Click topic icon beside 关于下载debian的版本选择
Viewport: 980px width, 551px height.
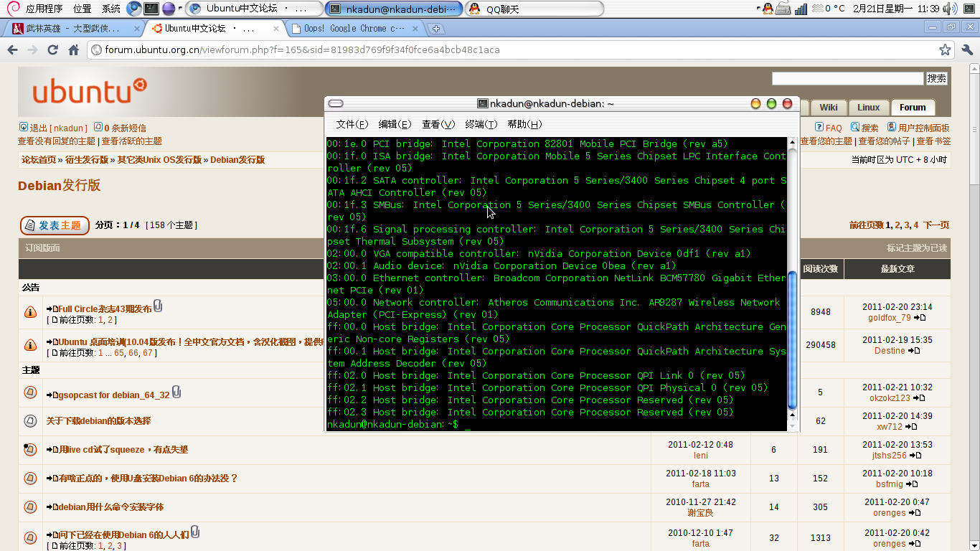coord(30,421)
